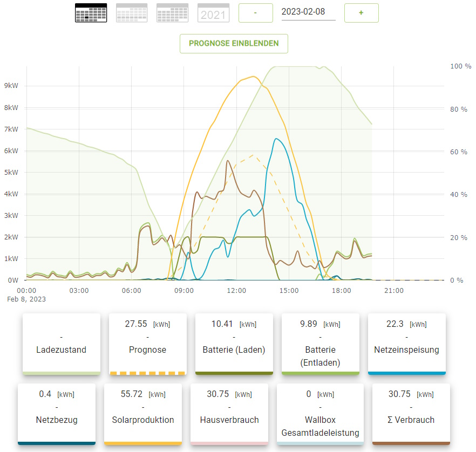Toggle the Wallbox Gesamtladeleistung card
476x452 pixels.
tap(320, 414)
